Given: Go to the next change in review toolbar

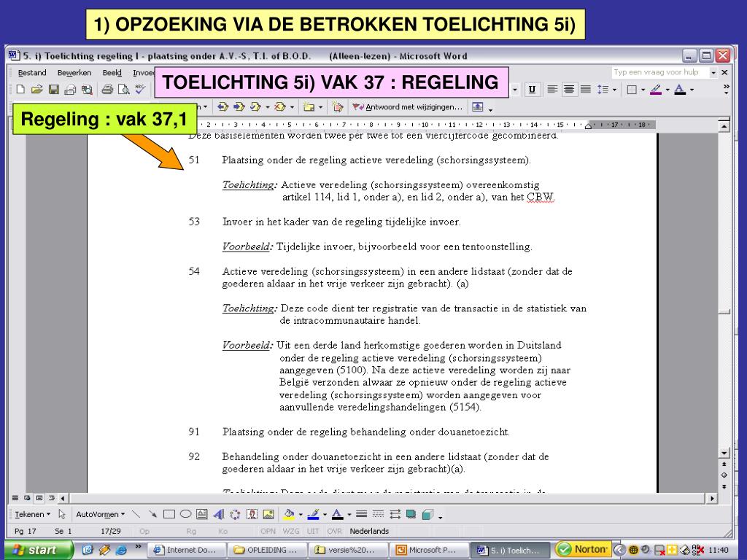Looking at the screenshot, I should coord(239,106).
